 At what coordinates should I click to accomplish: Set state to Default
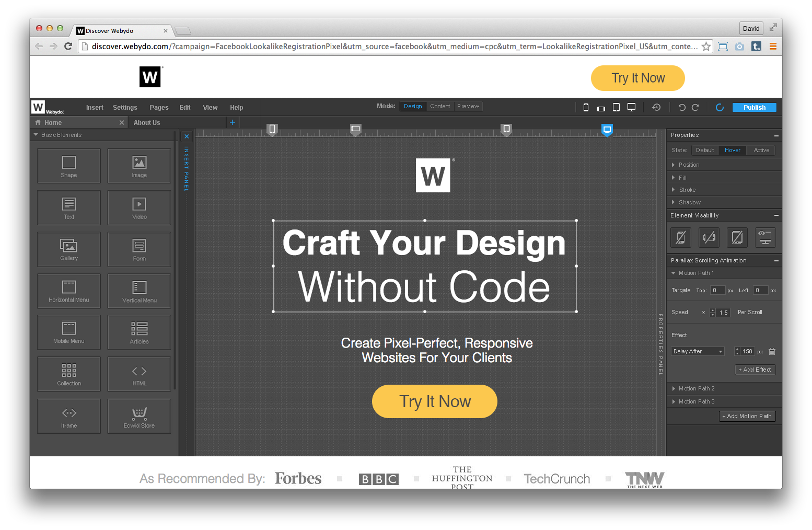pyautogui.click(x=704, y=150)
